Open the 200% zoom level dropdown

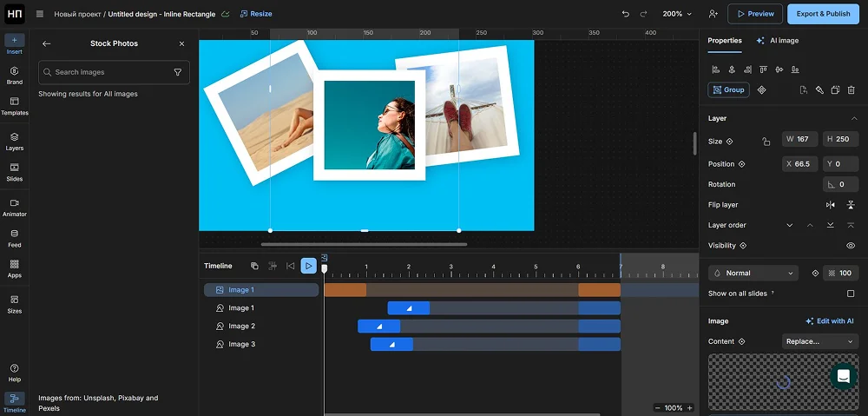[x=677, y=14]
